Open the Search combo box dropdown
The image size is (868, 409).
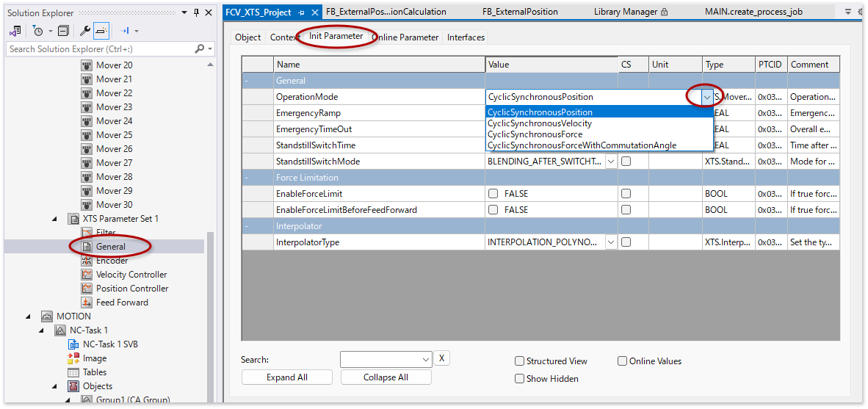[426, 359]
